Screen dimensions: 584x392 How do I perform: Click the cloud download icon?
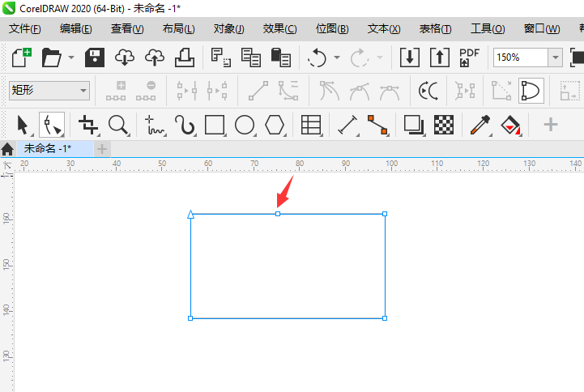pos(125,58)
